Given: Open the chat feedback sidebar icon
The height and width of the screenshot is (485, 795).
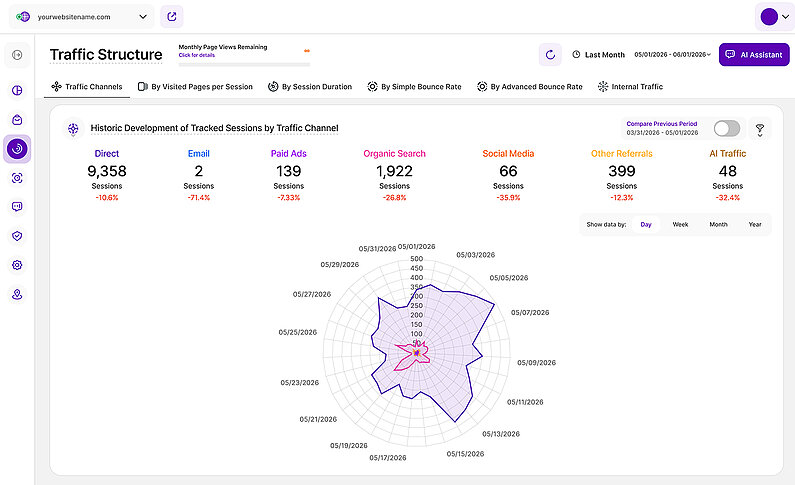Looking at the screenshot, I should coord(17,207).
